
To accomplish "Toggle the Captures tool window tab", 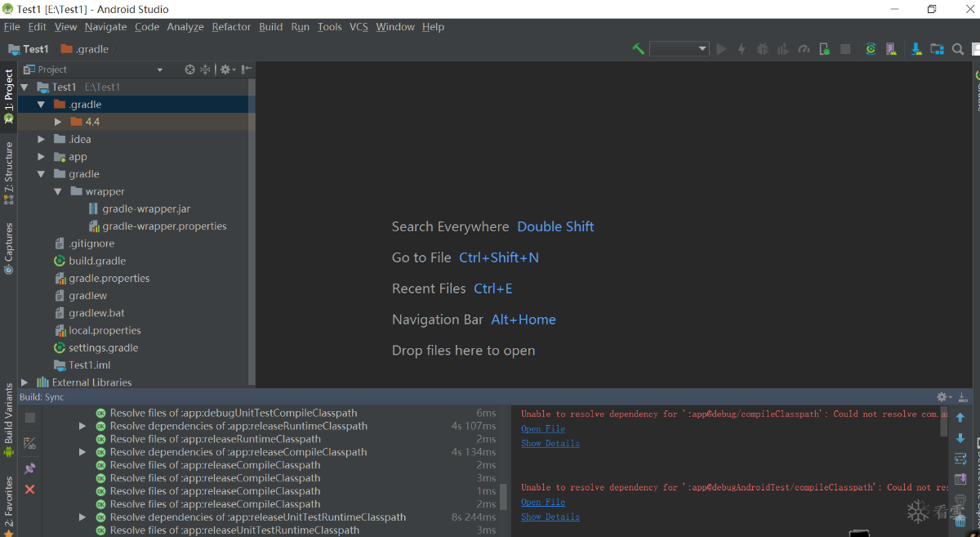I will [x=9, y=248].
